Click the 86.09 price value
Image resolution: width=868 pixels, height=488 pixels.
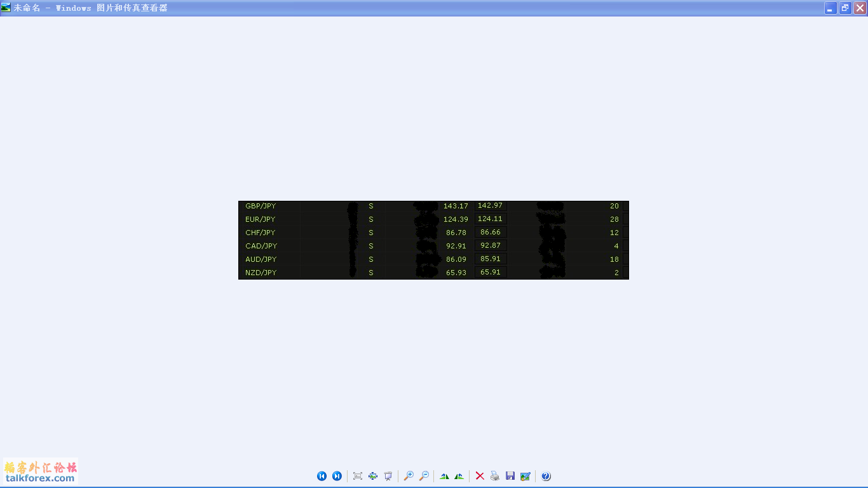456,259
